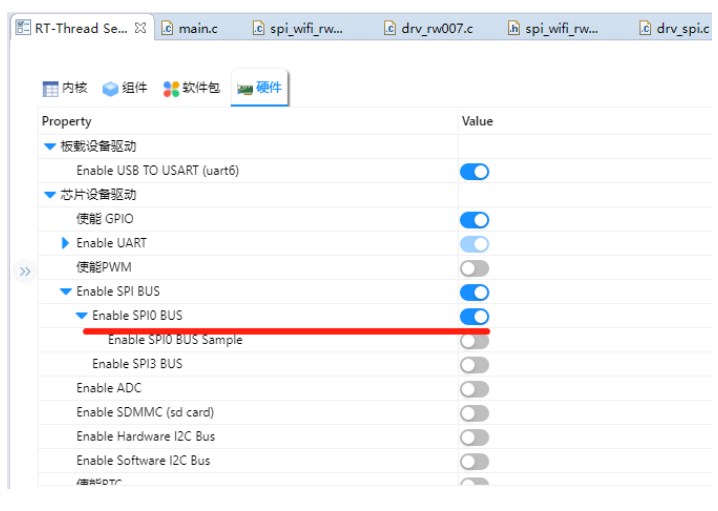Select the Enable SPI0 BUS Sample label

pyautogui.click(x=175, y=340)
